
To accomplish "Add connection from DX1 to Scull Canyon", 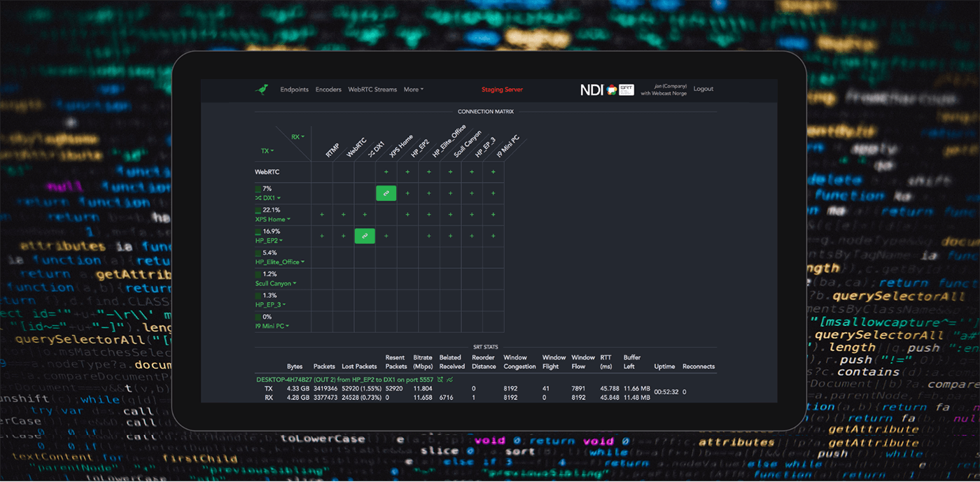I will [450, 193].
